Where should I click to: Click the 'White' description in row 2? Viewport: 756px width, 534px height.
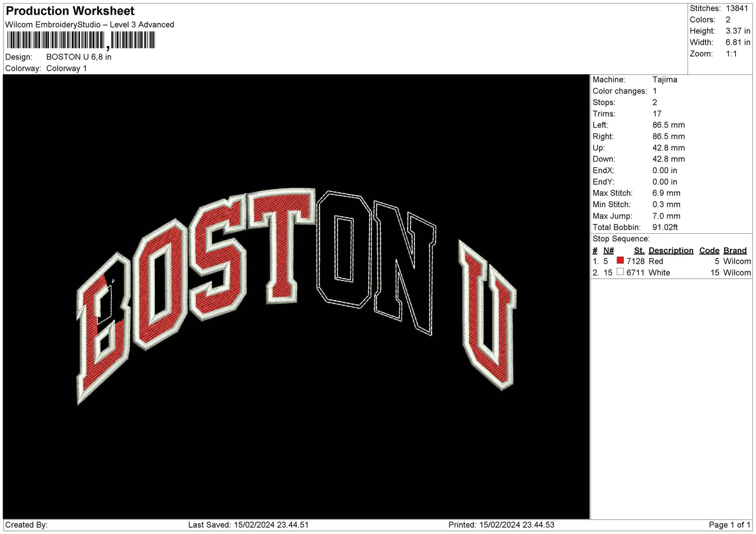[659, 272]
